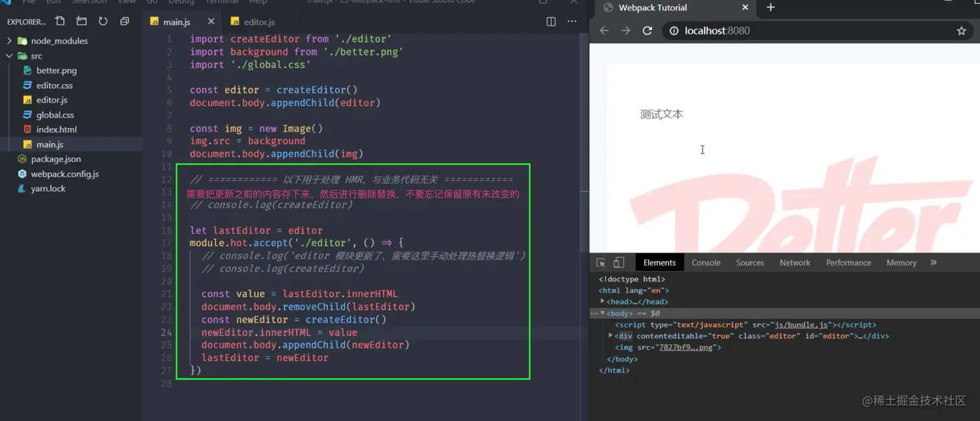Activate the DevTools inspect element picker

click(x=601, y=262)
